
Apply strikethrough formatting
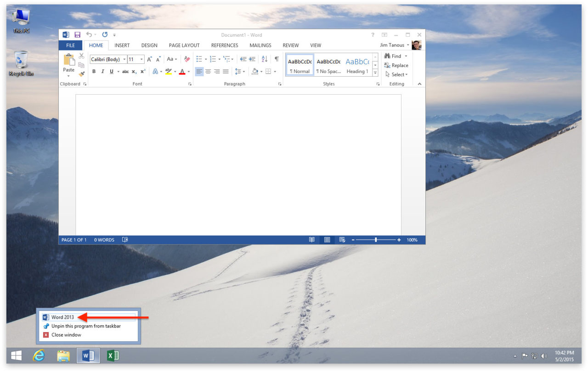tap(125, 71)
